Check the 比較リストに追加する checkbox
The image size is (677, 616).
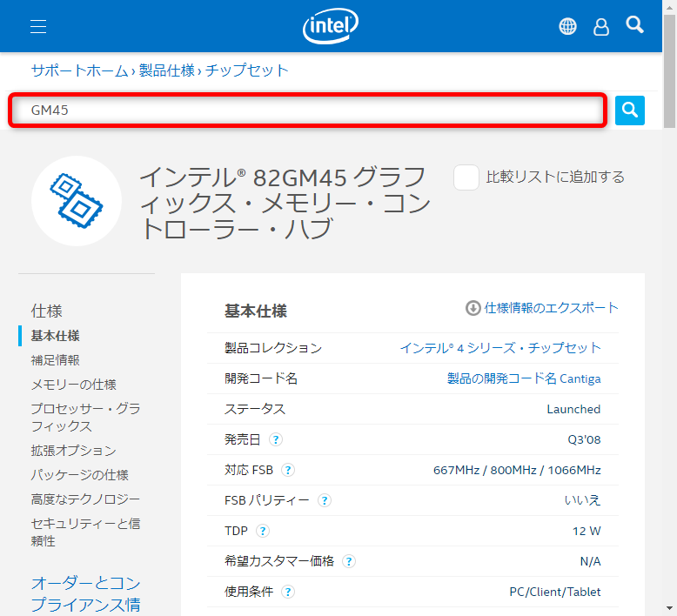[x=466, y=177]
